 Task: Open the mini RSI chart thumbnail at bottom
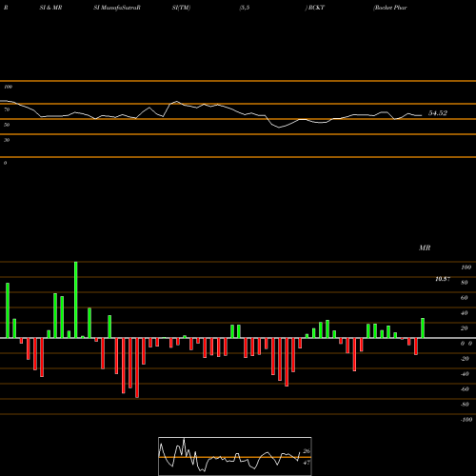pos(235,456)
